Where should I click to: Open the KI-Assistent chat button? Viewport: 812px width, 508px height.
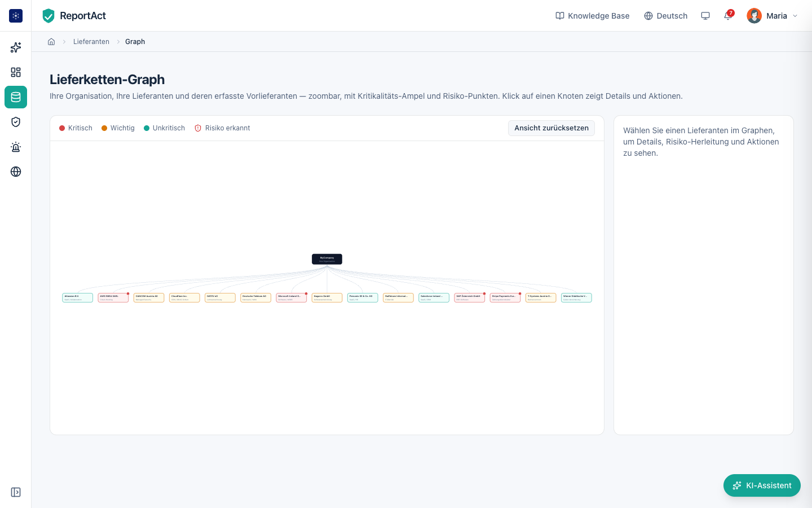point(762,485)
